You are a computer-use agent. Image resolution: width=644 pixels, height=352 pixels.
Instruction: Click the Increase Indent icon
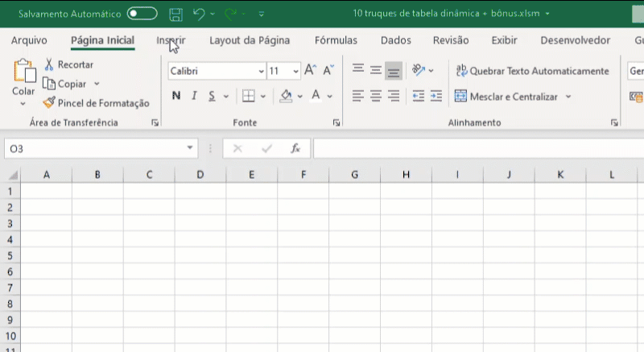(436, 96)
